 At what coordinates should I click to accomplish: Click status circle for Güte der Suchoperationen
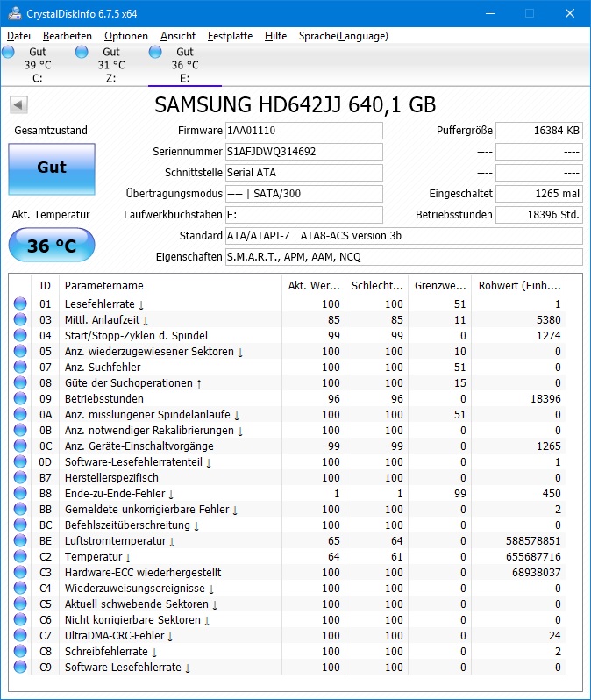pos(20,382)
